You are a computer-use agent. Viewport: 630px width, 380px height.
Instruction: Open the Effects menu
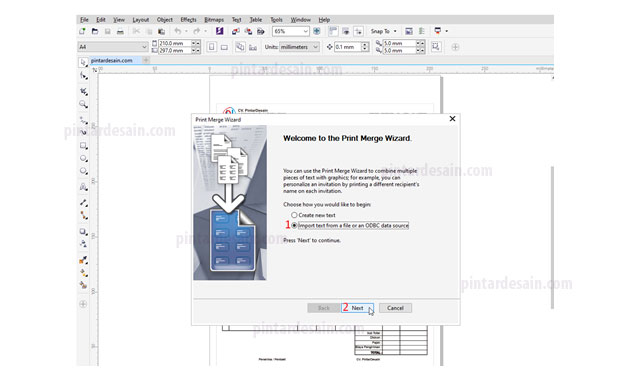(188, 20)
